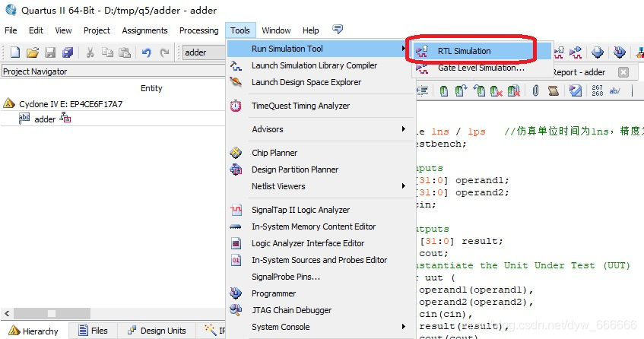Image resolution: width=644 pixels, height=339 pixels.
Task: Switch to the Design Units tab
Action: pos(157,331)
